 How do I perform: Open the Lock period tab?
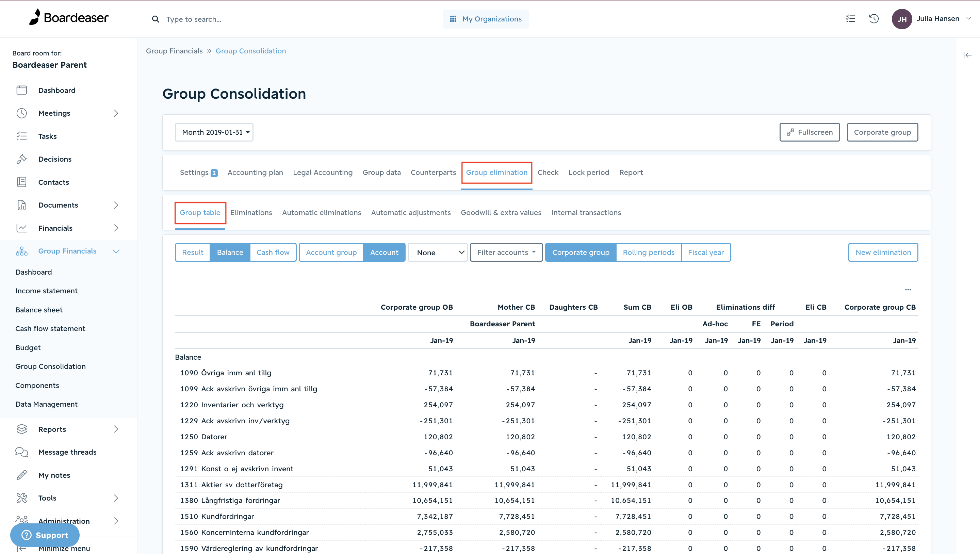click(589, 173)
